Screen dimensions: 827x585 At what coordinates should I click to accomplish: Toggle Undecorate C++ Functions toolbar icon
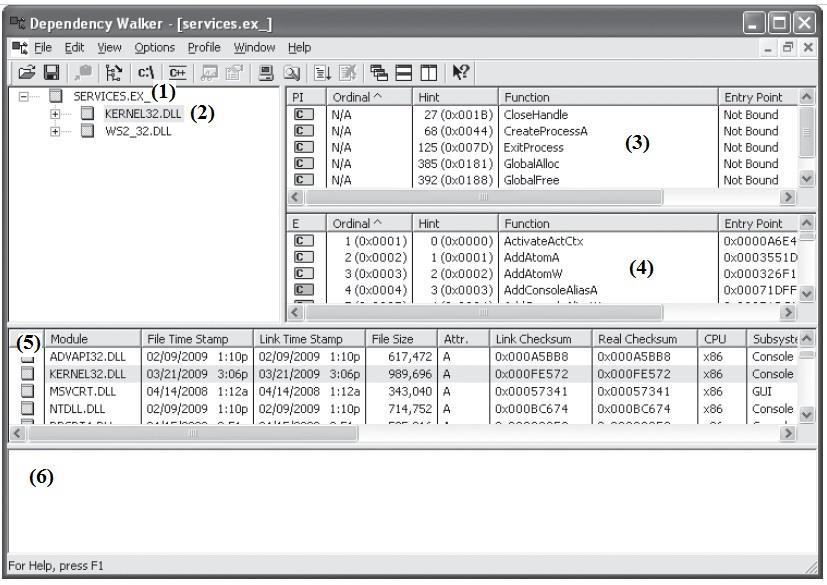coord(178,72)
